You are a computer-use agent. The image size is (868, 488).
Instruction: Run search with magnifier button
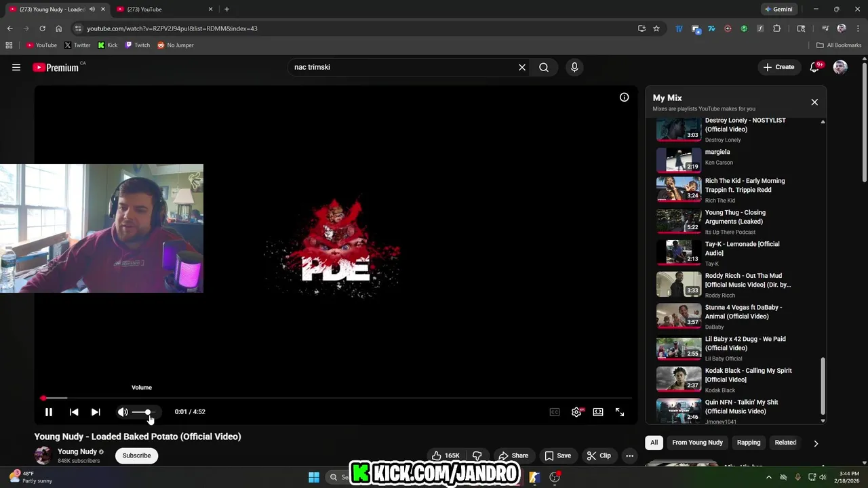coord(544,67)
